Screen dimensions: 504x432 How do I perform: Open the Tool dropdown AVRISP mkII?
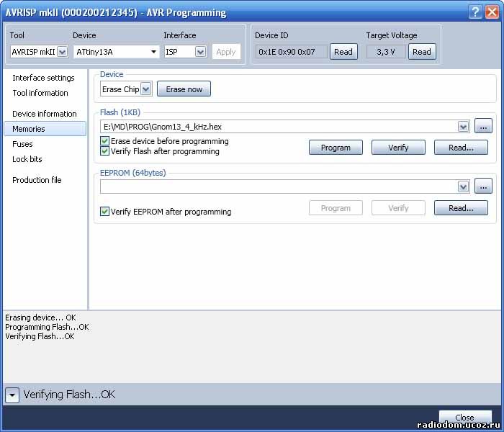(63, 52)
